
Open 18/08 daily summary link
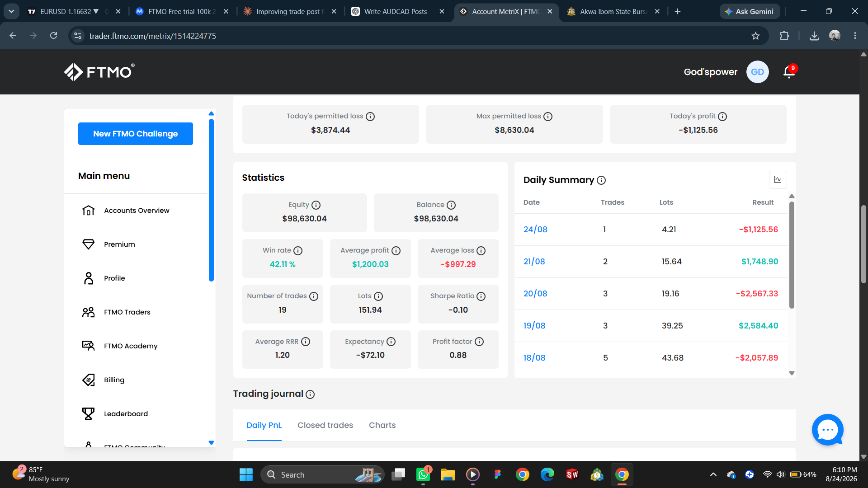(x=534, y=358)
